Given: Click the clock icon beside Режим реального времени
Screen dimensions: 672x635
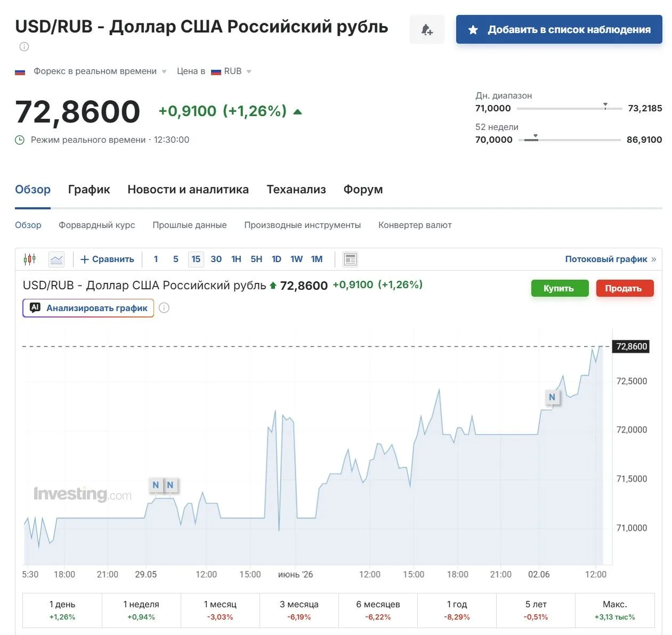Looking at the screenshot, I should pos(20,140).
